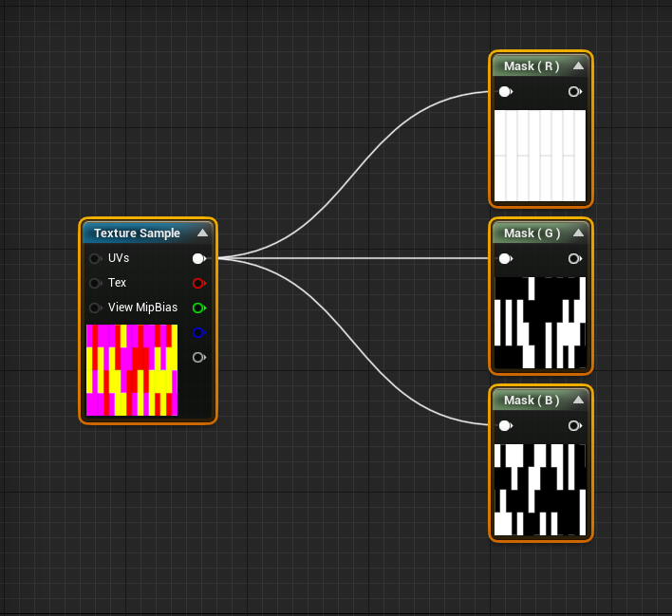Click the Tex label on Texture Sample
This screenshot has height=616, width=672.
[117, 283]
